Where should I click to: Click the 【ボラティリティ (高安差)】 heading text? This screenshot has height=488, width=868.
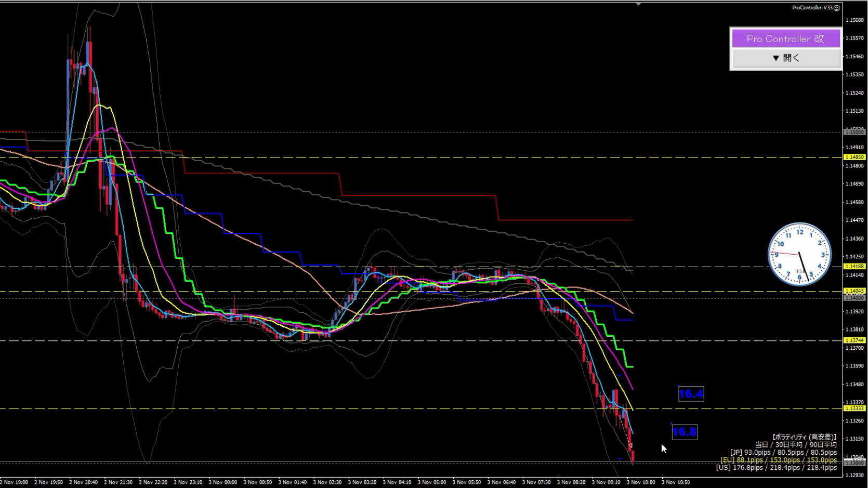pyautogui.click(x=804, y=437)
